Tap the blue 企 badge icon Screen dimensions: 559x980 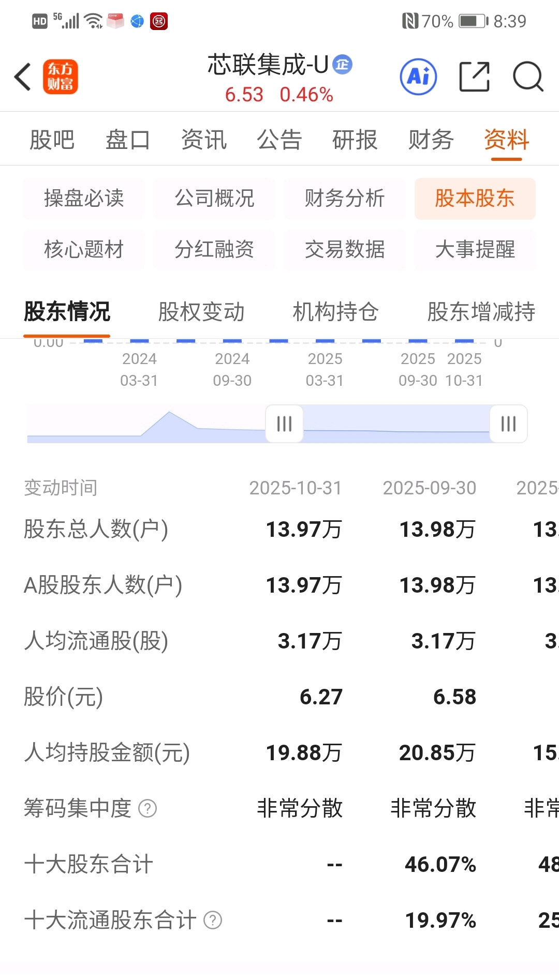342,65
